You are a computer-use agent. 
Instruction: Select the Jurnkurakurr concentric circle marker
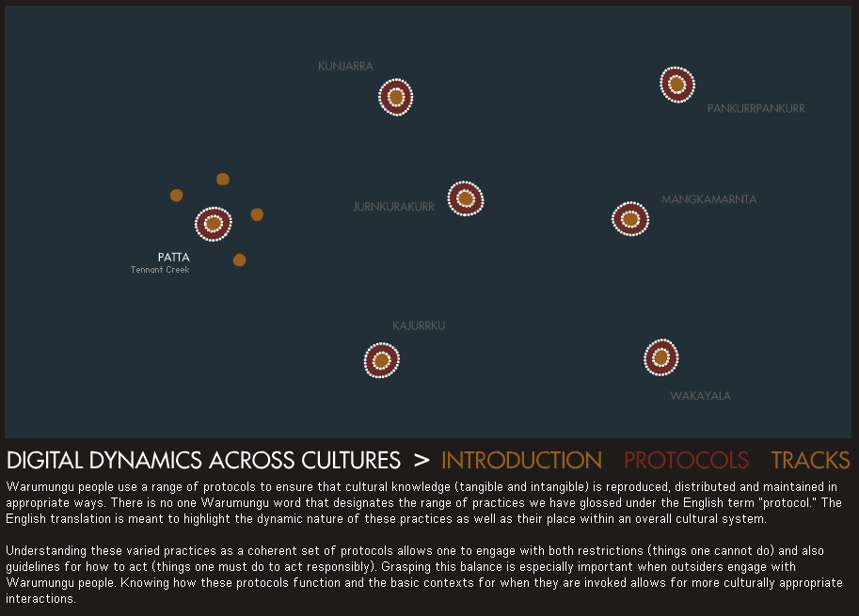point(466,198)
